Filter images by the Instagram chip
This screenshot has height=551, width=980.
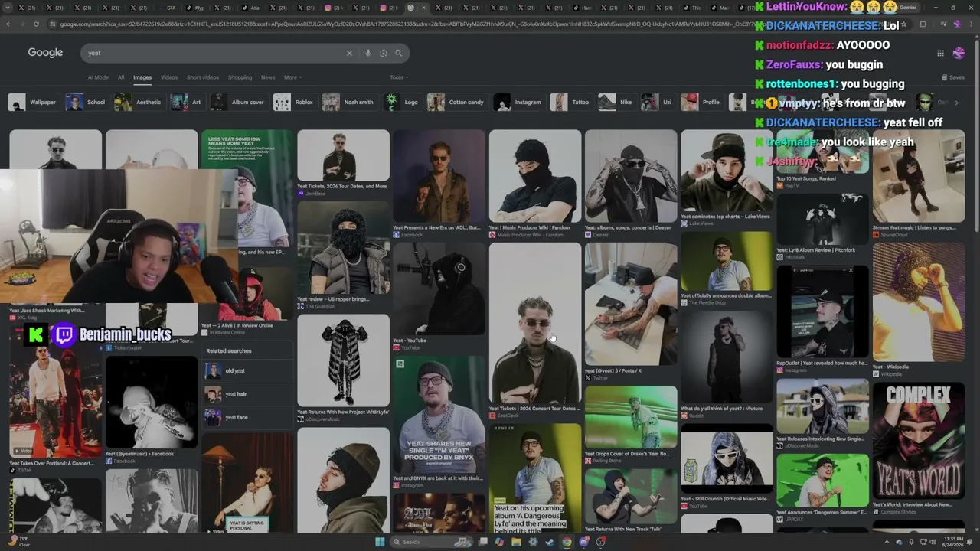click(518, 102)
